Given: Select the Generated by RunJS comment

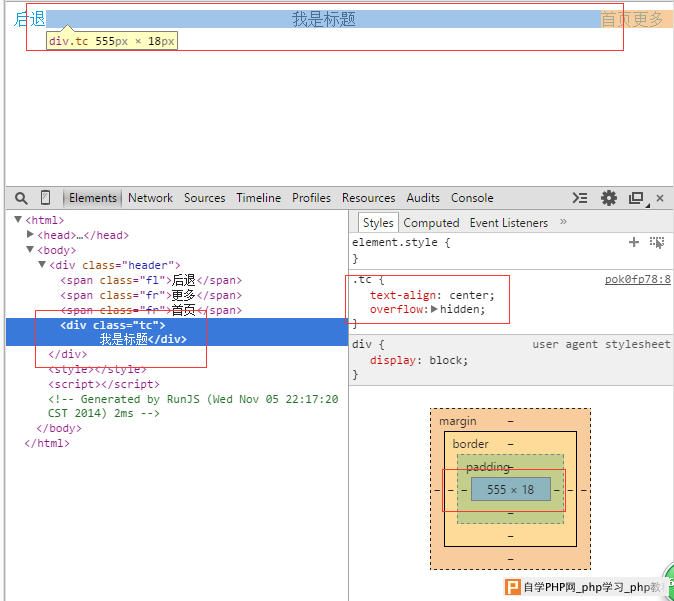Looking at the screenshot, I should (x=193, y=406).
